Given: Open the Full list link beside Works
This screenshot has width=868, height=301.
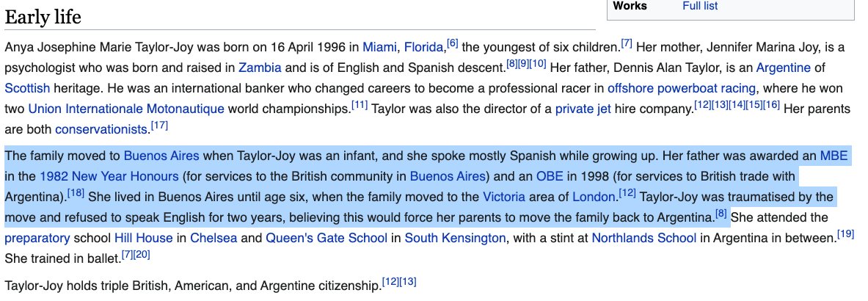Looking at the screenshot, I should pyautogui.click(x=700, y=6).
